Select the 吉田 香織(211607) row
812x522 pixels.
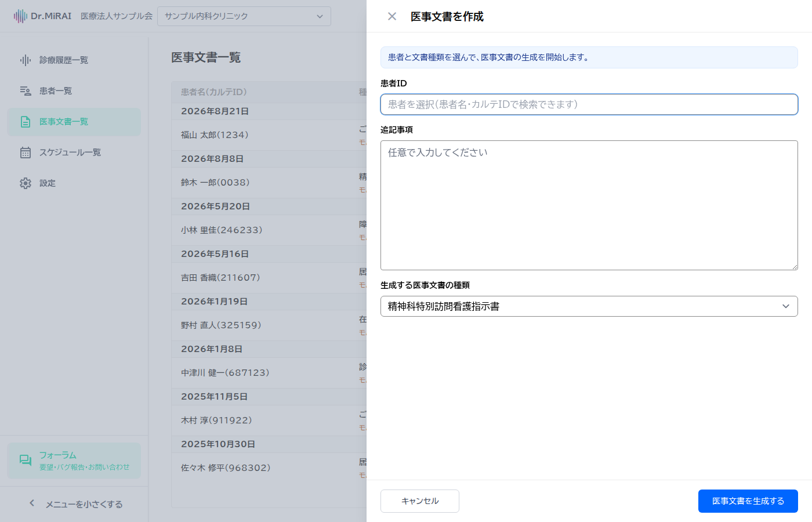click(269, 278)
